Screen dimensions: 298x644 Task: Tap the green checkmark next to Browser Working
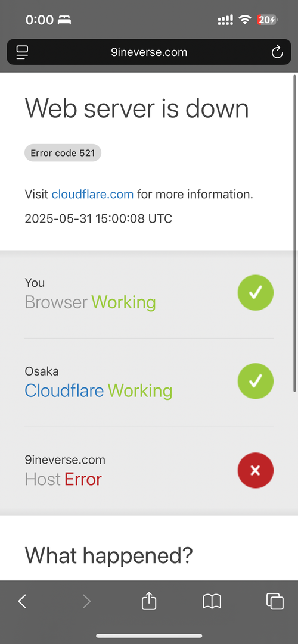(x=255, y=292)
